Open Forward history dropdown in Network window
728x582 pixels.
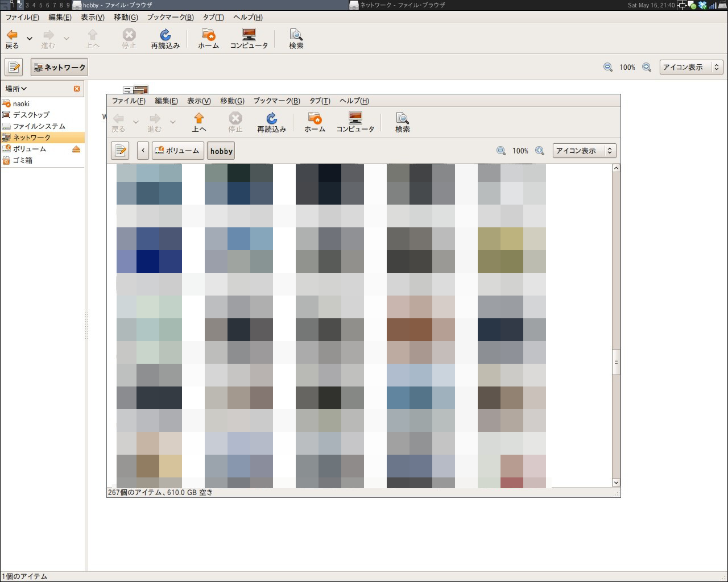coord(67,39)
